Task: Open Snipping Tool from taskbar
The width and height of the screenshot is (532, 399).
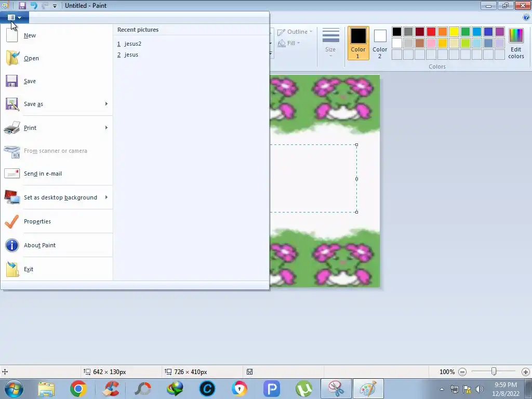Action: coord(336,389)
